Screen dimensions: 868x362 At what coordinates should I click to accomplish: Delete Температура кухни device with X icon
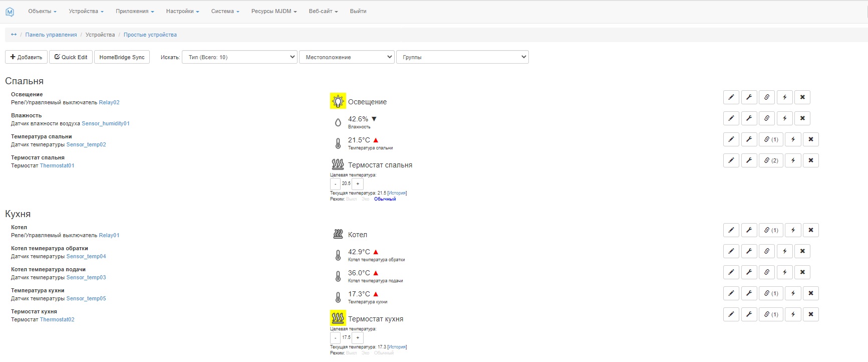click(810, 293)
